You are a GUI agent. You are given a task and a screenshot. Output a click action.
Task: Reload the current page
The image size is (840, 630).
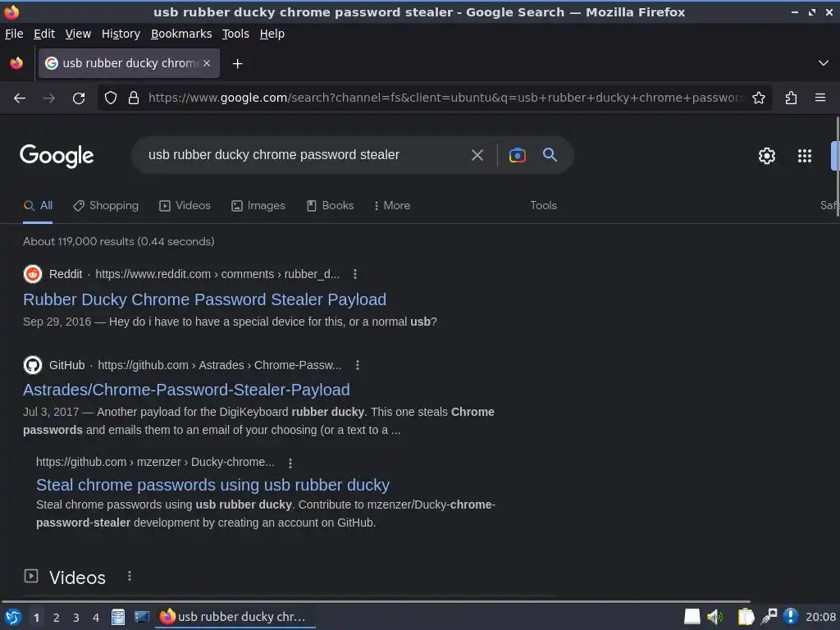79,98
